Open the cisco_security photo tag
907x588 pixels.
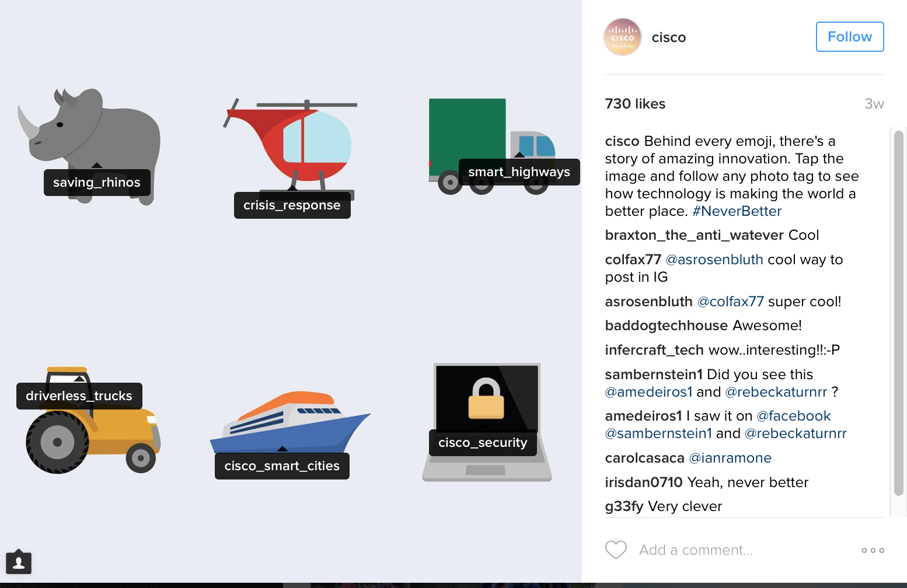click(x=483, y=443)
